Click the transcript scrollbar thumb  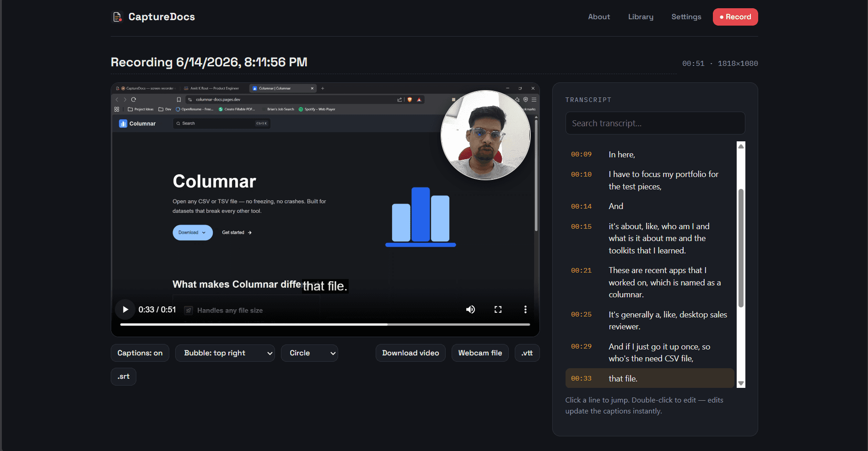point(741,247)
